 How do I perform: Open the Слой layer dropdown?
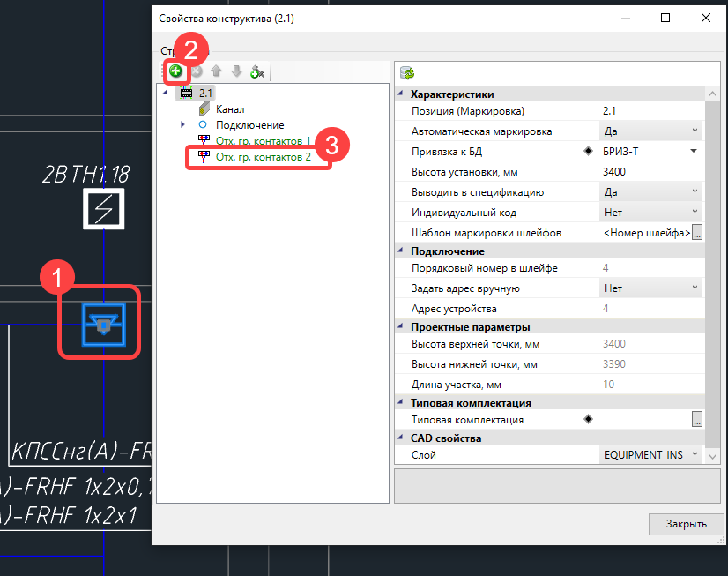695,455
